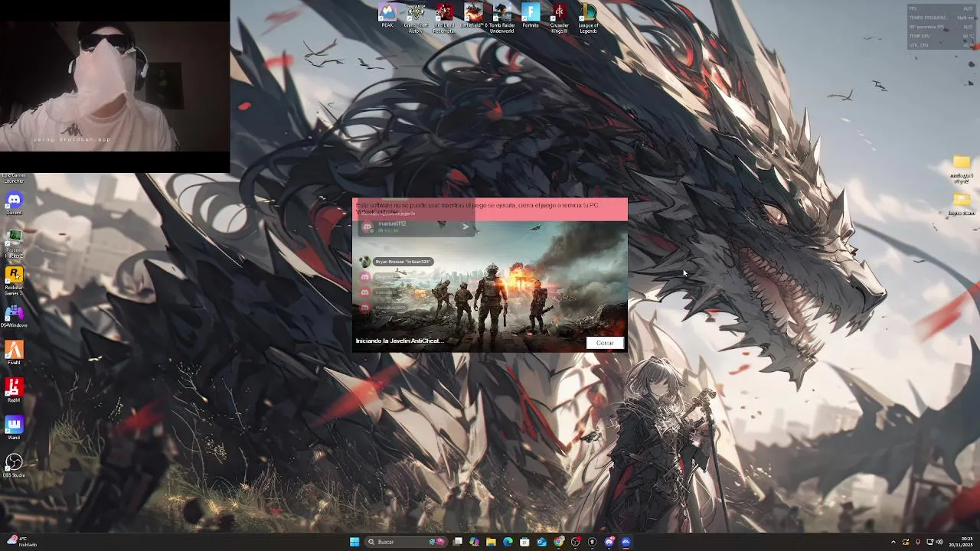Click the Buscar taskbar search box
The width and height of the screenshot is (980, 551).
406,542
